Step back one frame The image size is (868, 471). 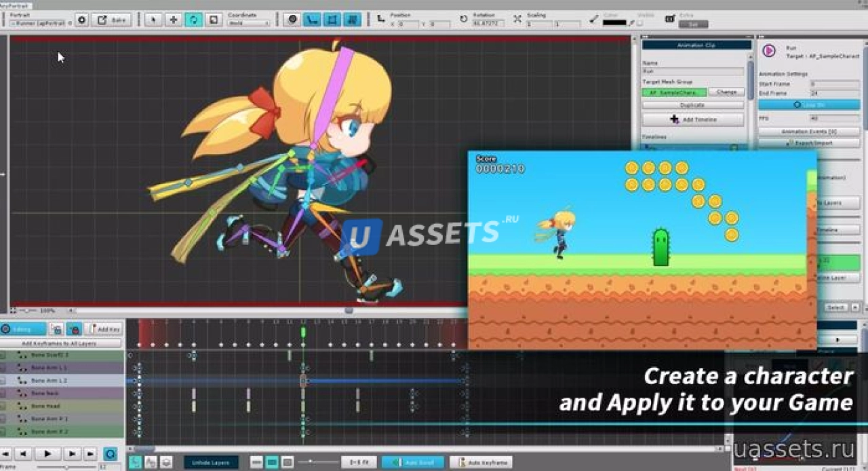pyautogui.click(x=23, y=453)
